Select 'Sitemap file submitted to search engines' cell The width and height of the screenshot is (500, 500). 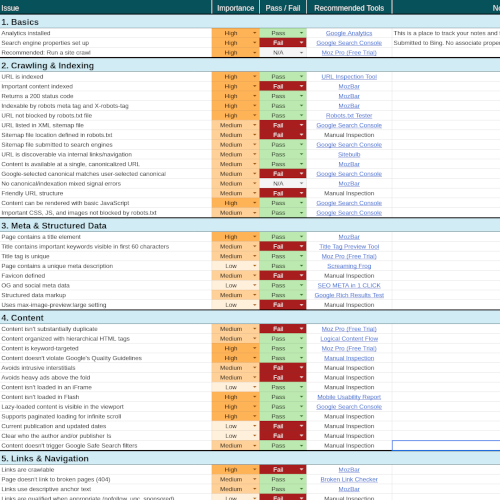tap(106, 145)
